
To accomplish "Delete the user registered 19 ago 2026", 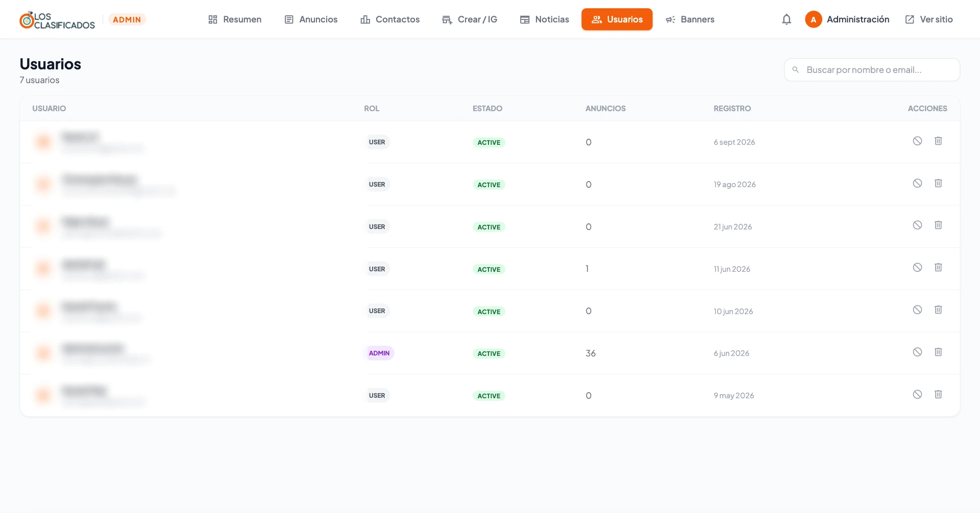I will (938, 184).
